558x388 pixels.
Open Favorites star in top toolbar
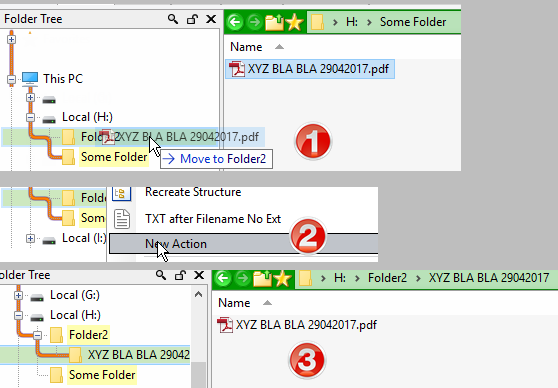[x=295, y=22]
